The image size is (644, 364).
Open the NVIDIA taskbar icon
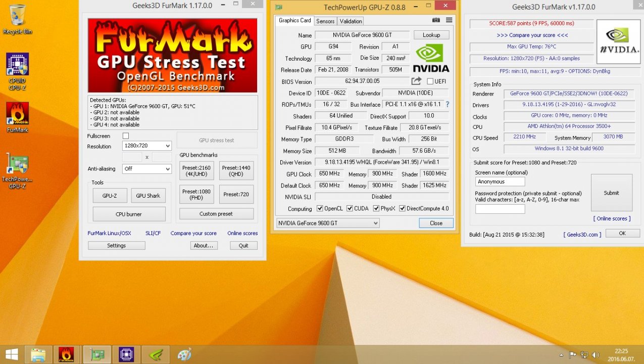(x=155, y=354)
